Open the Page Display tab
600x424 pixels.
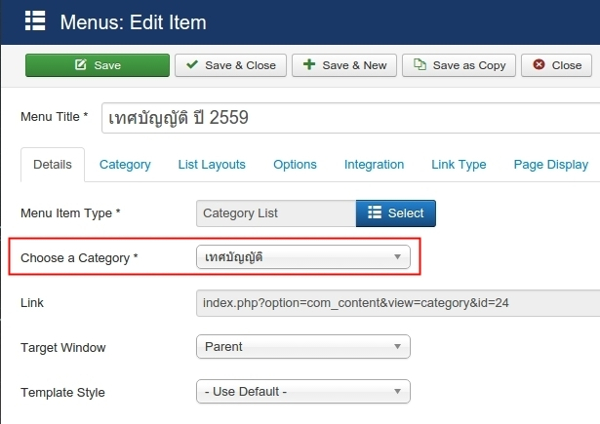point(551,165)
